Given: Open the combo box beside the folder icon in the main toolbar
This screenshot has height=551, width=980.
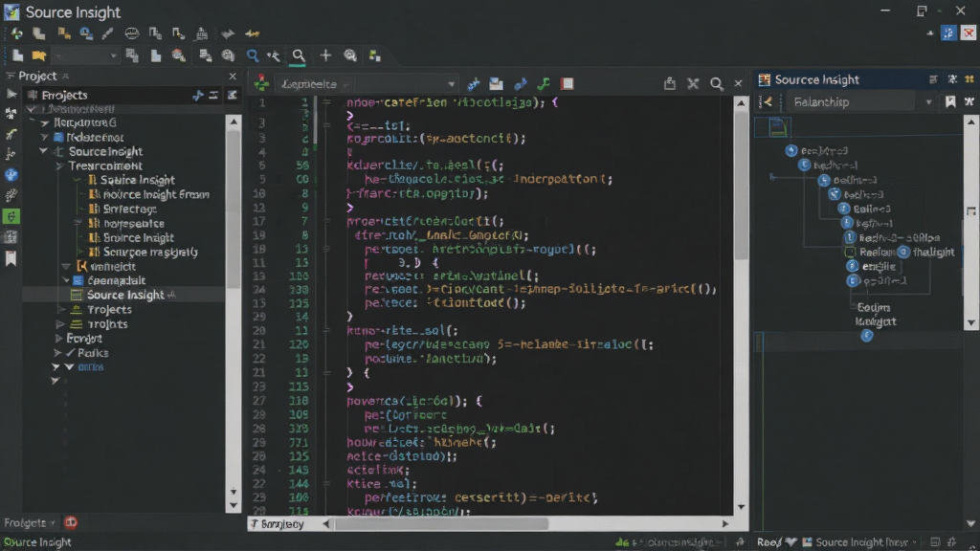Looking at the screenshot, I should click(85, 56).
